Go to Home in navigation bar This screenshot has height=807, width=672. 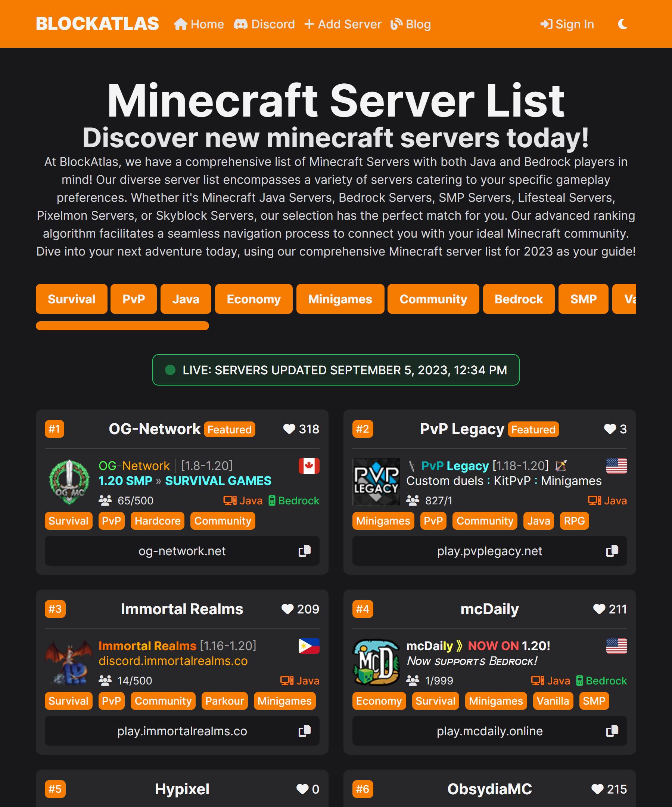coord(199,24)
